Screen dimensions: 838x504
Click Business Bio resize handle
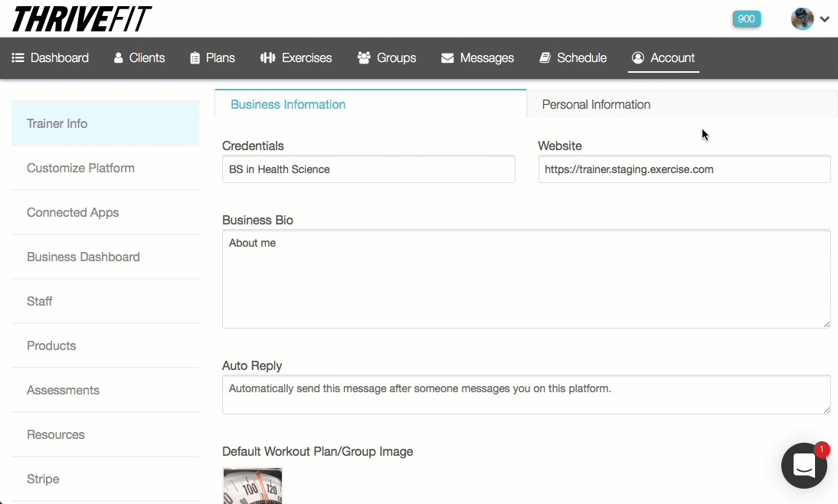(827, 324)
